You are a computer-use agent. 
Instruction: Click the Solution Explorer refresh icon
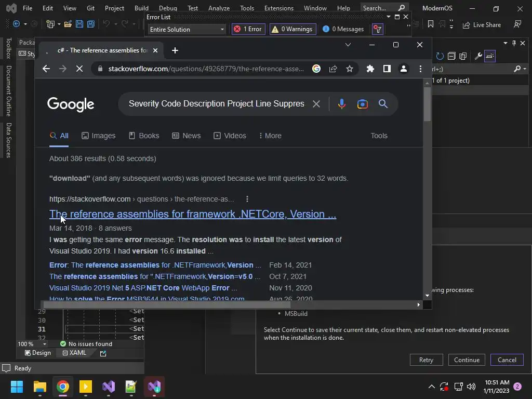[x=440, y=56]
